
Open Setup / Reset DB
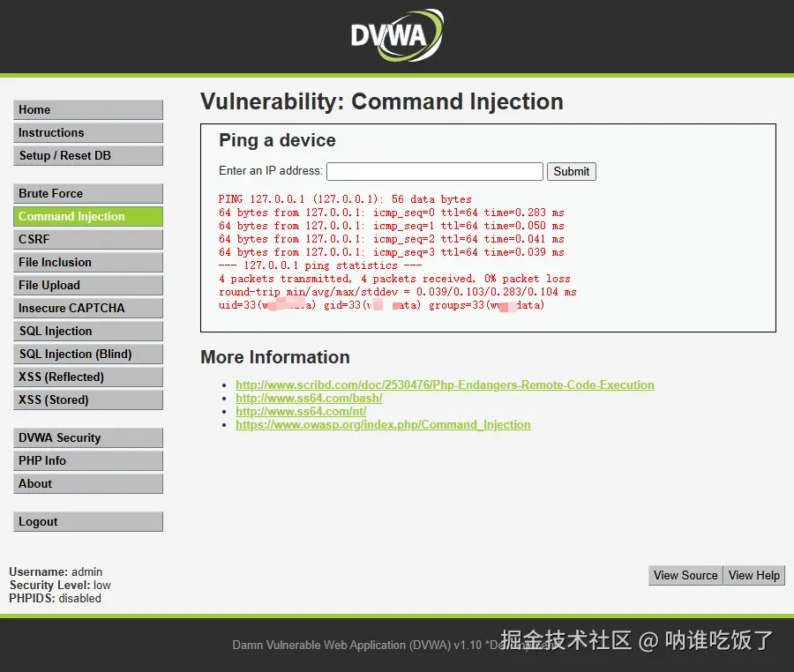pyautogui.click(x=88, y=155)
